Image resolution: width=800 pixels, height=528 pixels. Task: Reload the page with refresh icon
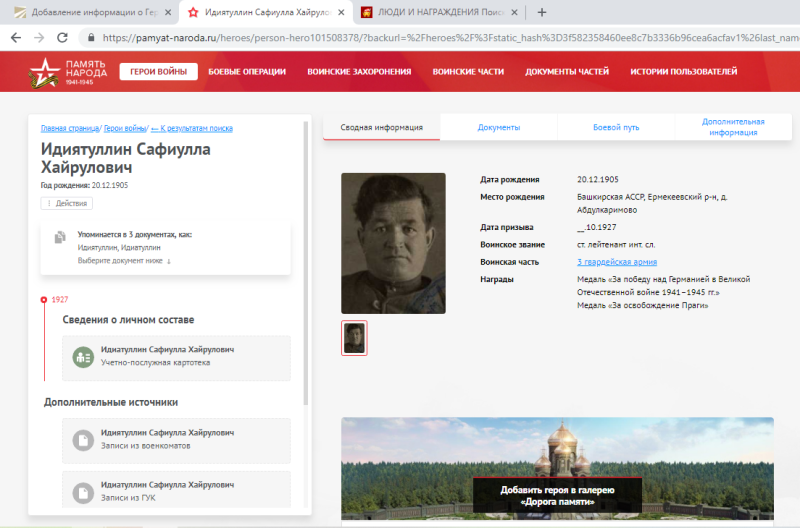(x=62, y=37)
